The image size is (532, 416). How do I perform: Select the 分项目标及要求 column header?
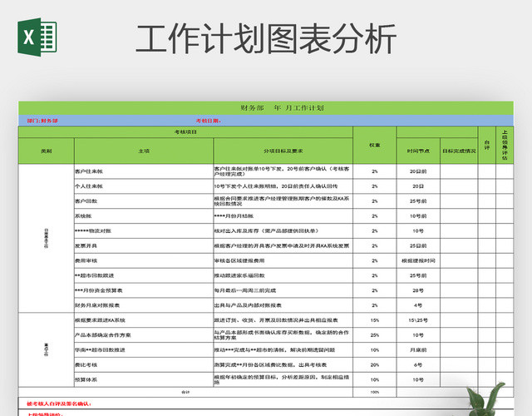coord(283,151)
